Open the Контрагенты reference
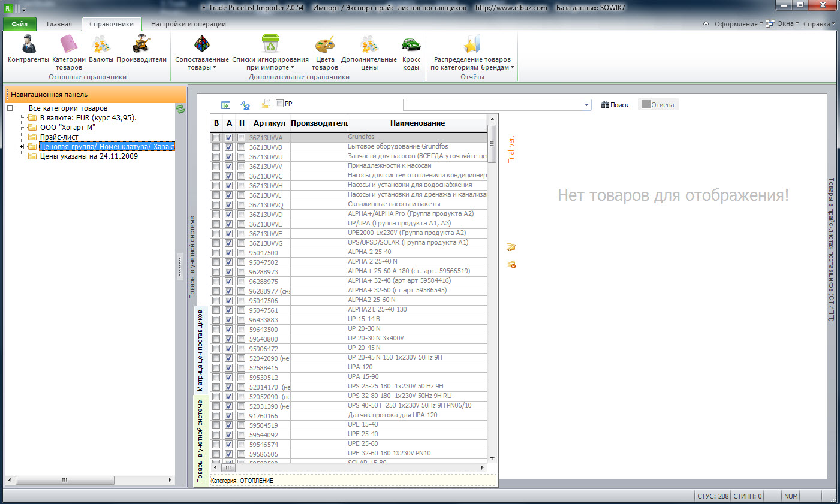 pos(28,49)
